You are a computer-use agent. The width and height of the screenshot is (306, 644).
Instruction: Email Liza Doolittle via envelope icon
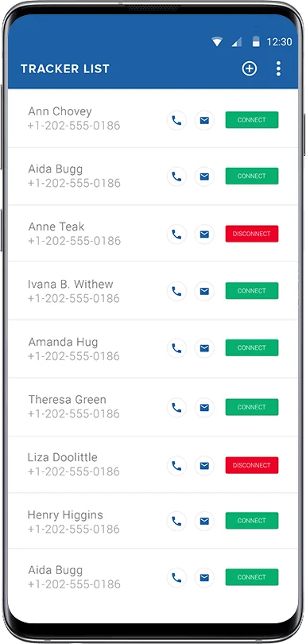[204, 465]
